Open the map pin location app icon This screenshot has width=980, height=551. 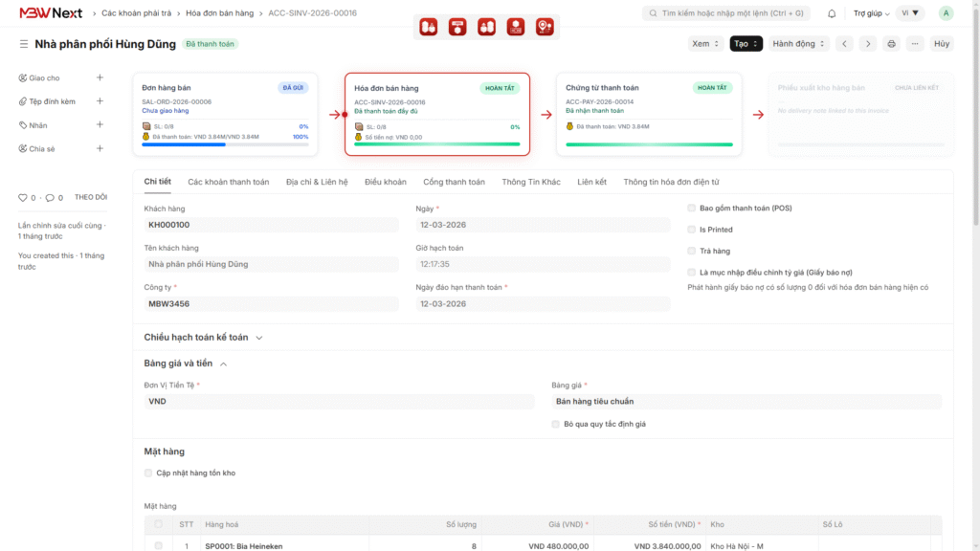(x=545, y=27)
